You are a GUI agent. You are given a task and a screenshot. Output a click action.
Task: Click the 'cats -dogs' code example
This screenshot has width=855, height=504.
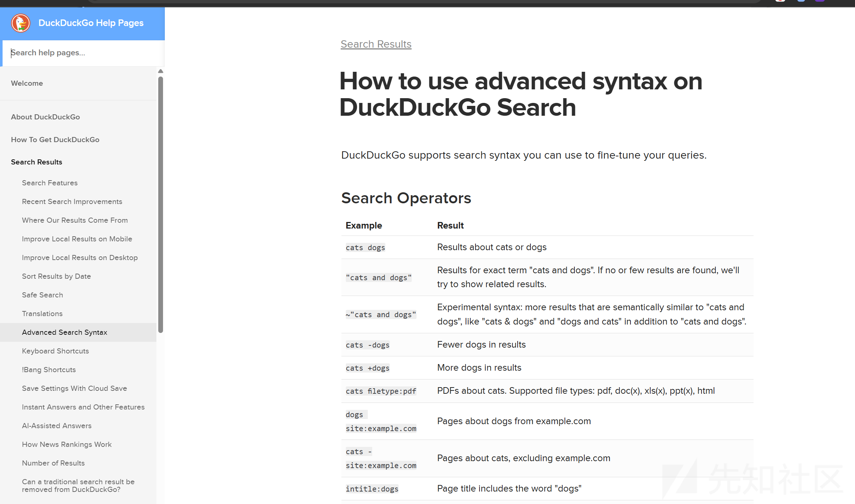coord(367,345)
